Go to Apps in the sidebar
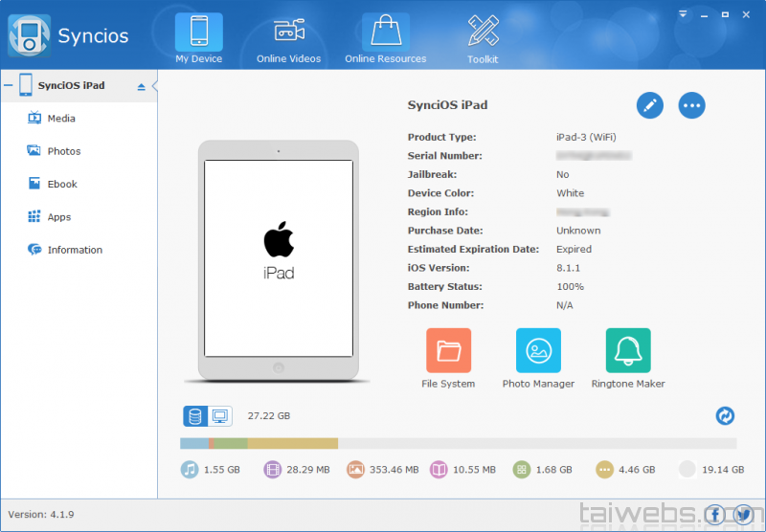This screenshot has width=766, height=532. tap(59, 217)
